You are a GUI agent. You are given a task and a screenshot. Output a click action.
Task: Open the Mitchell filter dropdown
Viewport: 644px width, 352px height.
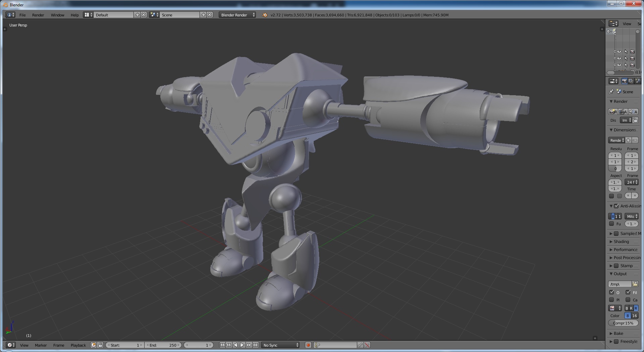tap(632, 216)
